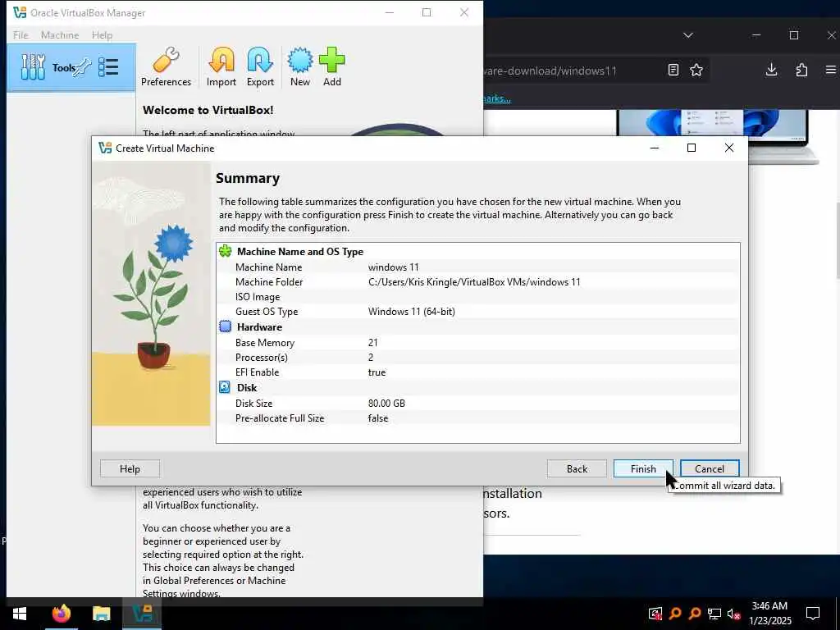Open the File menu in VirtualBox Manager

21,34
